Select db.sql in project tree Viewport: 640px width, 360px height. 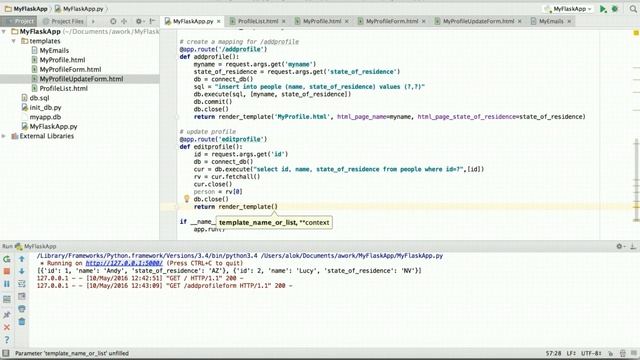pyautogui.click(x=39, y=98)
